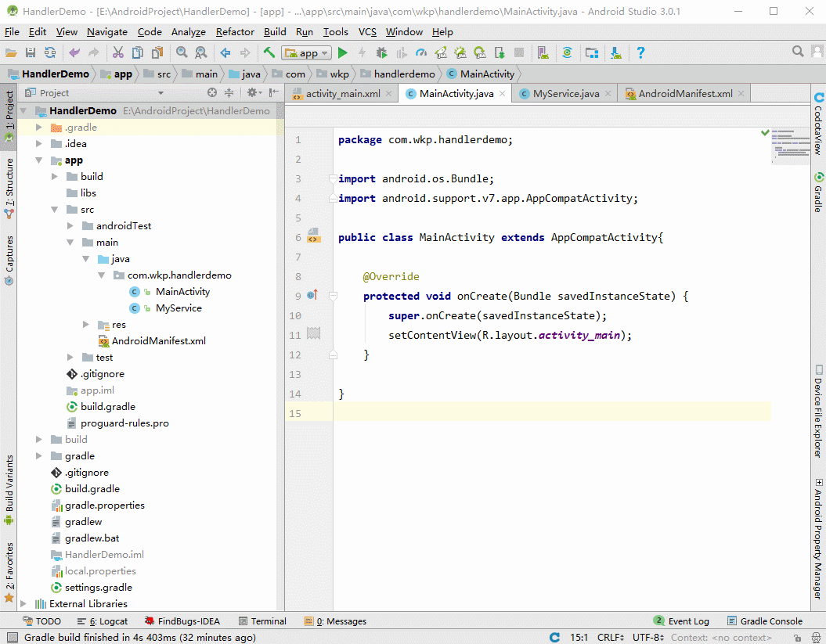Toggle the Project tool window sidebar
The width and height of the screenshot is (826, 644).
[x=9, y=114]
